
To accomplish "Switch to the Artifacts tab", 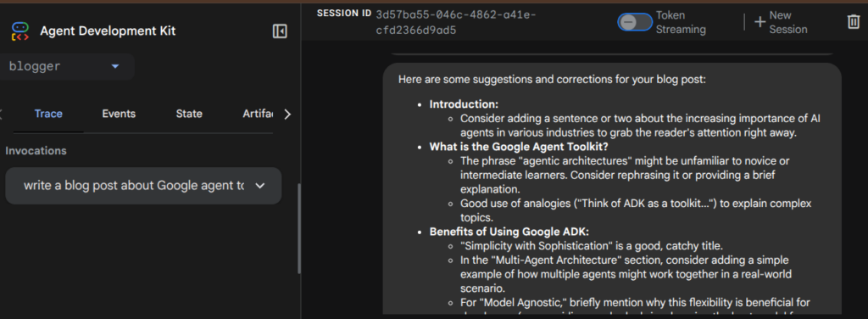I will (258, 114).
